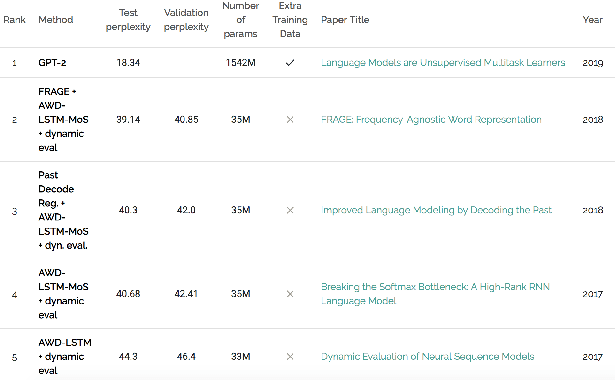This screenshot has height=380, width=616.
Task: Click the 'Rank' column header
Action: pyautogui.click(x=15, y=20)
